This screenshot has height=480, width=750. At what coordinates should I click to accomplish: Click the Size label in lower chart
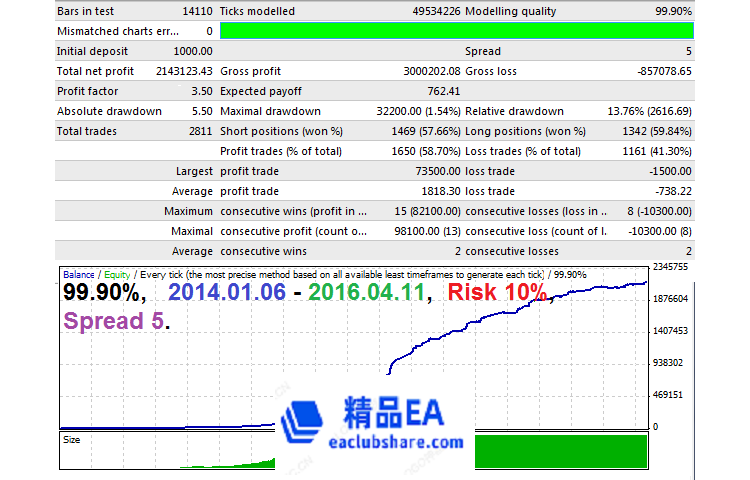(x=72, y=438)
